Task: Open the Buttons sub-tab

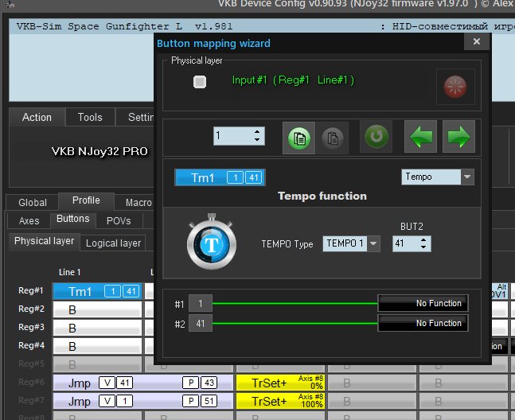Action: click(x=73, y=219)
